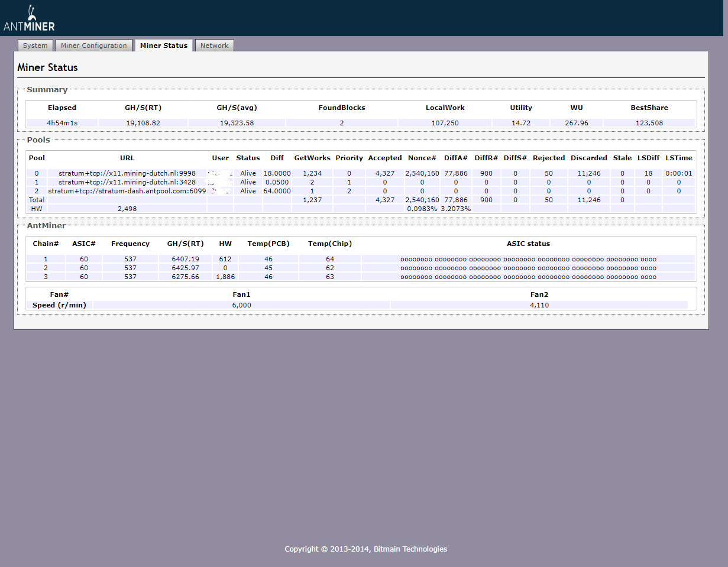Click the percentage 3.2073%
Image resolution: width=728 pixels, height=567 pixels.
point(456,209)
